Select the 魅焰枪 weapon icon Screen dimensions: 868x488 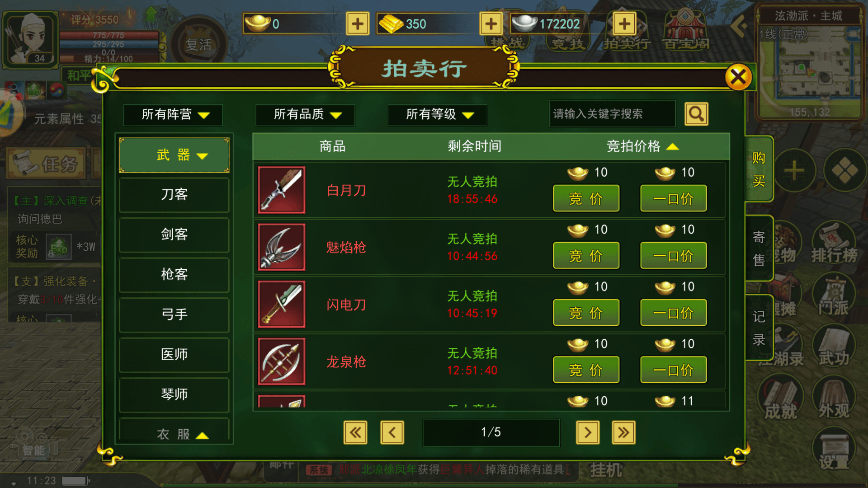[282, 247]
